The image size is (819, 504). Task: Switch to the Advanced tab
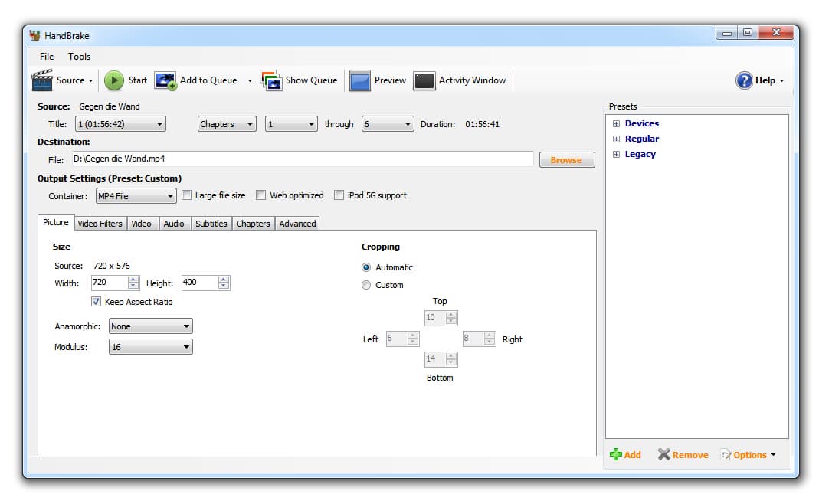(x=298, y=224)
